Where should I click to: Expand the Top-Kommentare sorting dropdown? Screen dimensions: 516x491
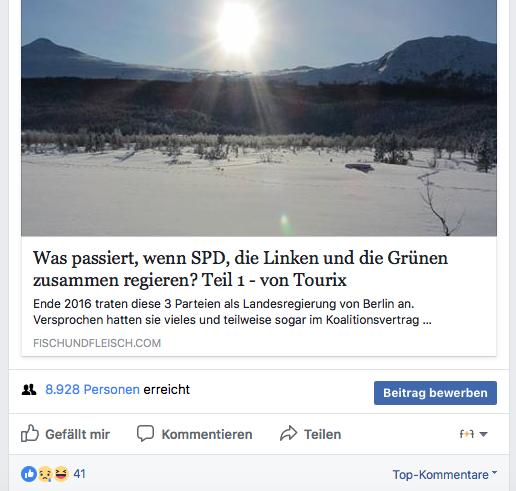click(x=445, y=474)
